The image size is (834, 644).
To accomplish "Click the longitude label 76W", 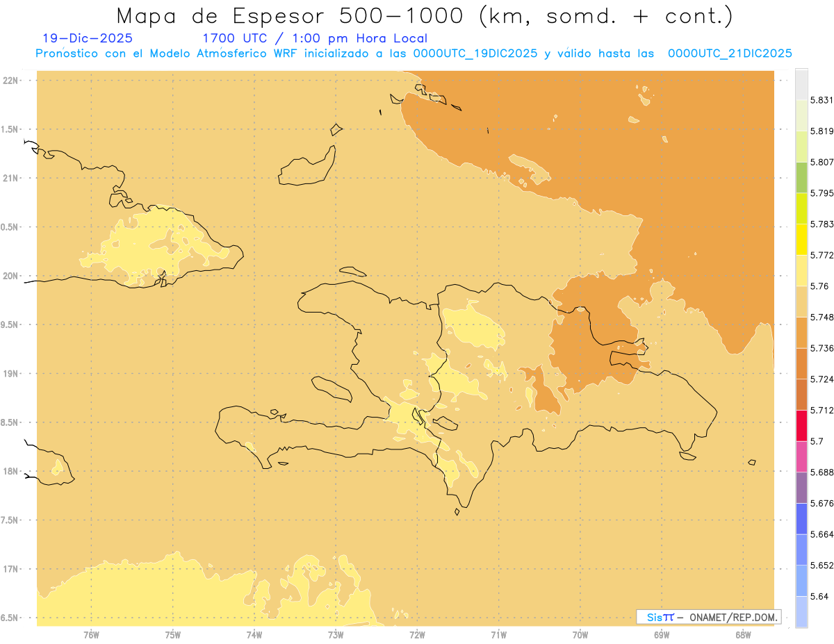I will (91, 634).
